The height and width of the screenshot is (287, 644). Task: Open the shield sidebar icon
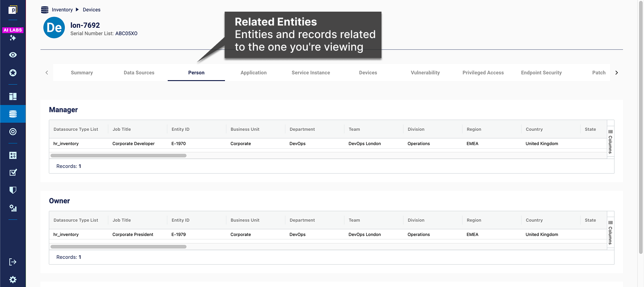13,190
